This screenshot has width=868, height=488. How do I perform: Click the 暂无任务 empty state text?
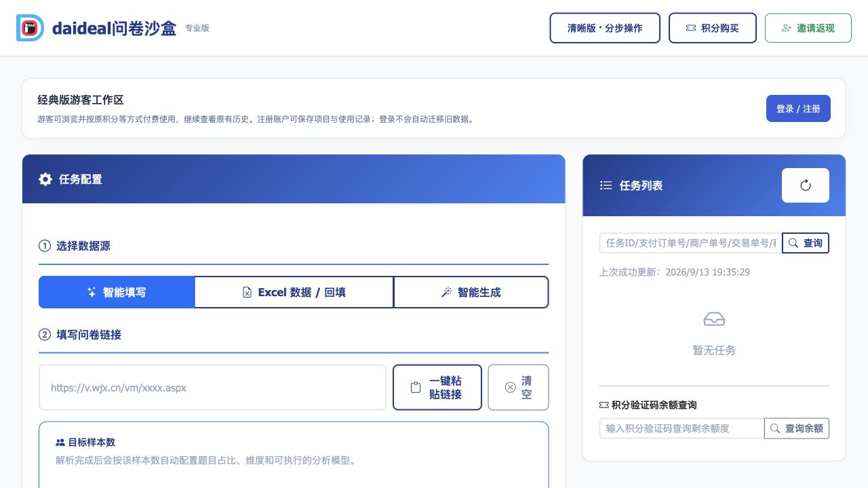714,350
